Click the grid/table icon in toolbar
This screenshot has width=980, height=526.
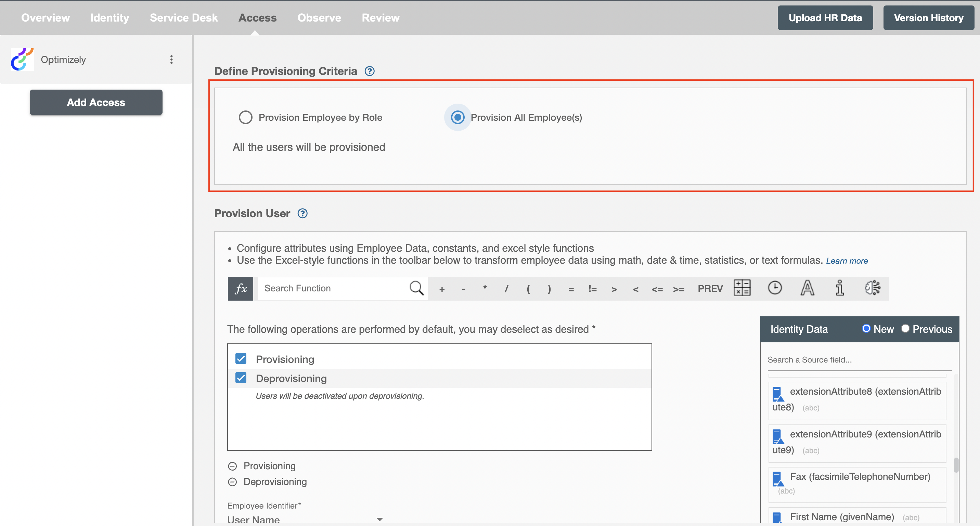(742, 288)
